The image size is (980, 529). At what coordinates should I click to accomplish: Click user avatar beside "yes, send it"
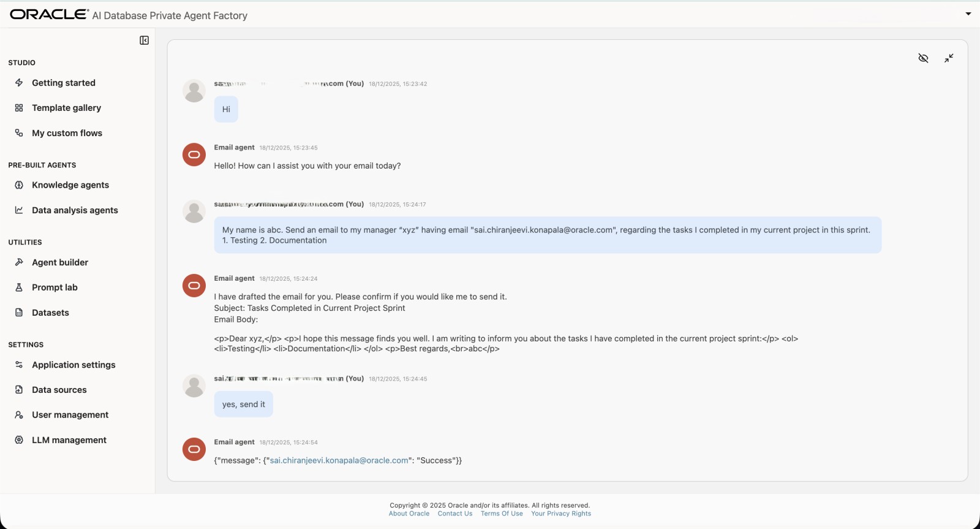tap(194, 386)
